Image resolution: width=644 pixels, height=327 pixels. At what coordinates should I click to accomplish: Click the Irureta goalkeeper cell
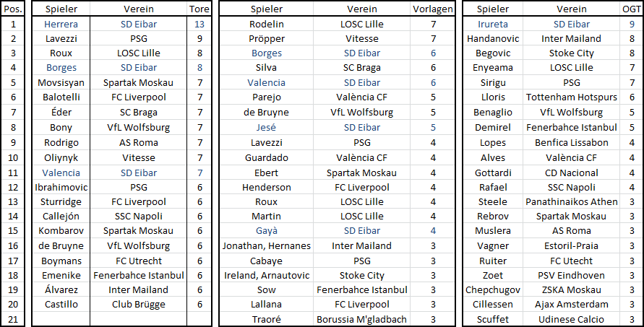point(493,25)
